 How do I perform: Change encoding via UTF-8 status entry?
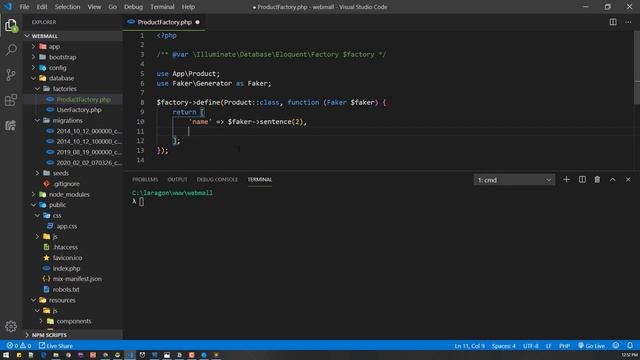[531, 346]
